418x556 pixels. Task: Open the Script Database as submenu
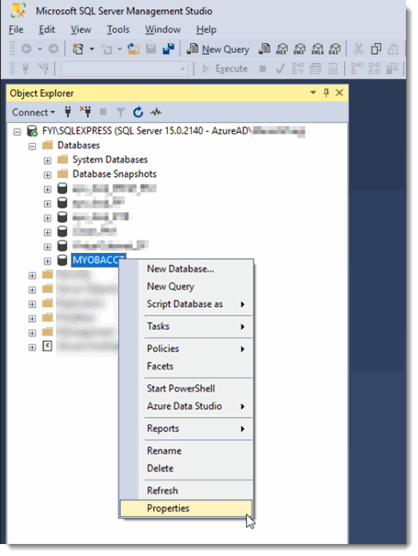tap(186, 304)
